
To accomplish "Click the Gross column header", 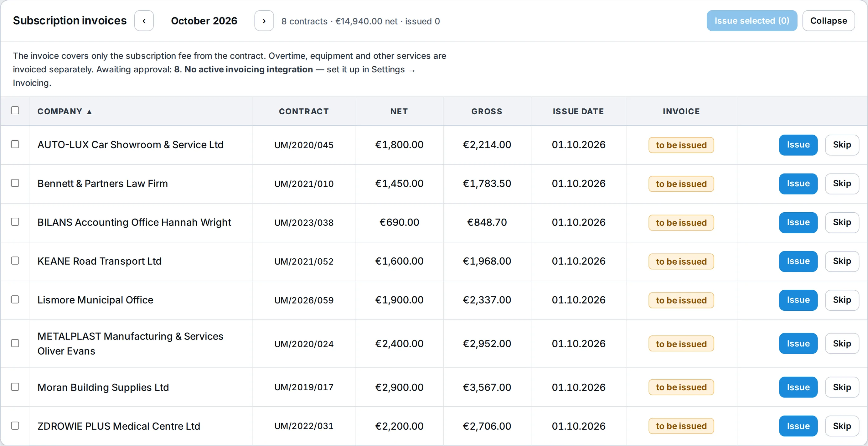I will [487, 111].
